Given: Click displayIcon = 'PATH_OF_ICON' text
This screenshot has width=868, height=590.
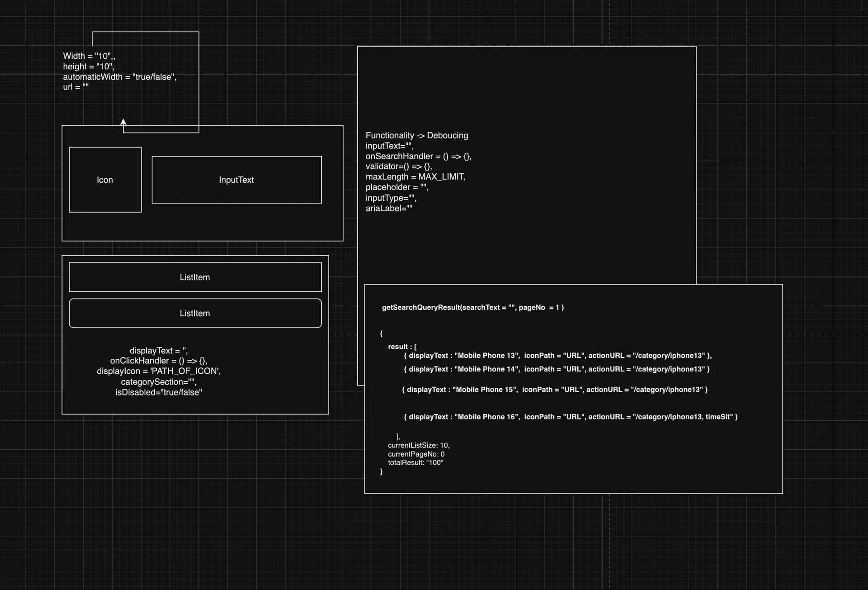Looking at the screenshot, I should coord(159,371).
